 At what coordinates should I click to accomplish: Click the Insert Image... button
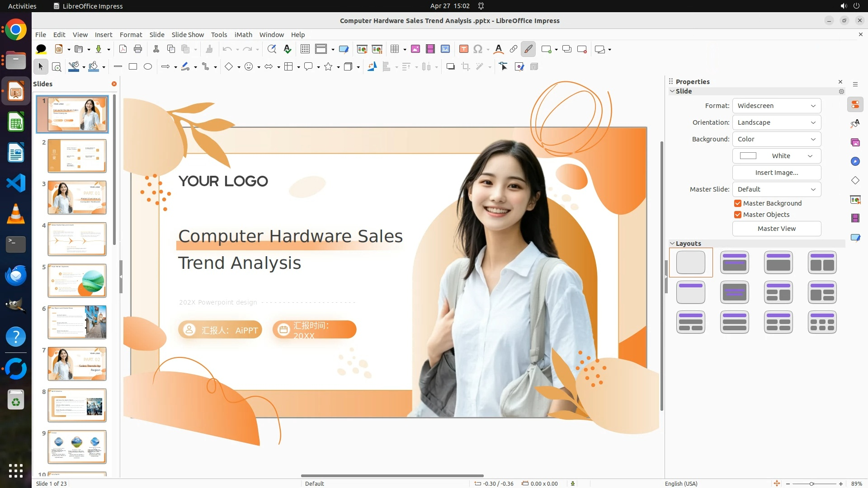coord(776,173)
